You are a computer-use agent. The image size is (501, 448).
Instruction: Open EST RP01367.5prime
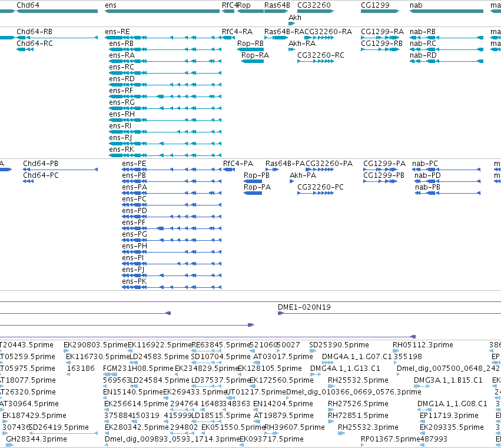pyautogui.click(x=390, y=439)
